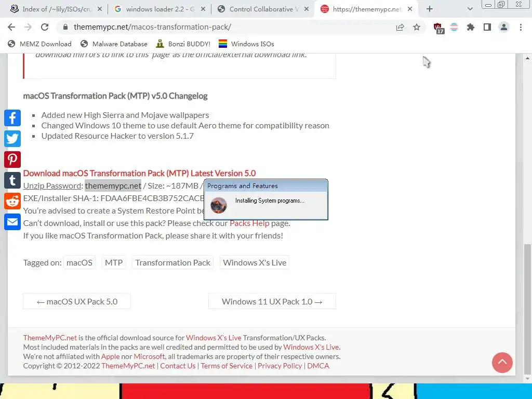
Task: Open Contact Us footer link
Action: point(178,366)
